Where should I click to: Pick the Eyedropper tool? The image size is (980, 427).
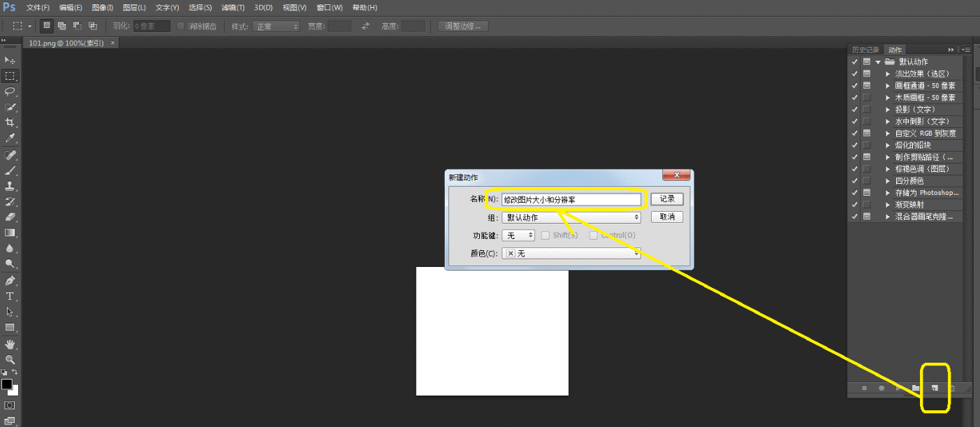coord(10,138)
